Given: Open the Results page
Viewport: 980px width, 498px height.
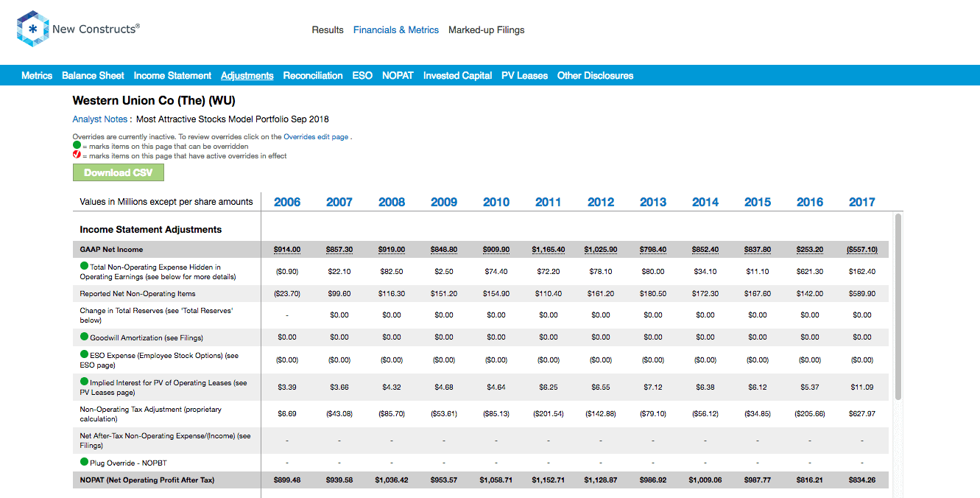Looking at the screenshot, I should coord(328,30).
